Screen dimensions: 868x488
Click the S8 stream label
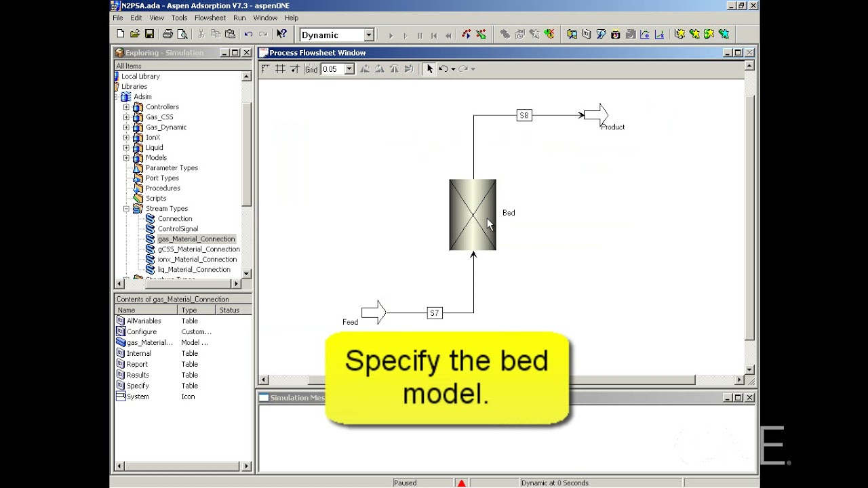click(524, 116)
